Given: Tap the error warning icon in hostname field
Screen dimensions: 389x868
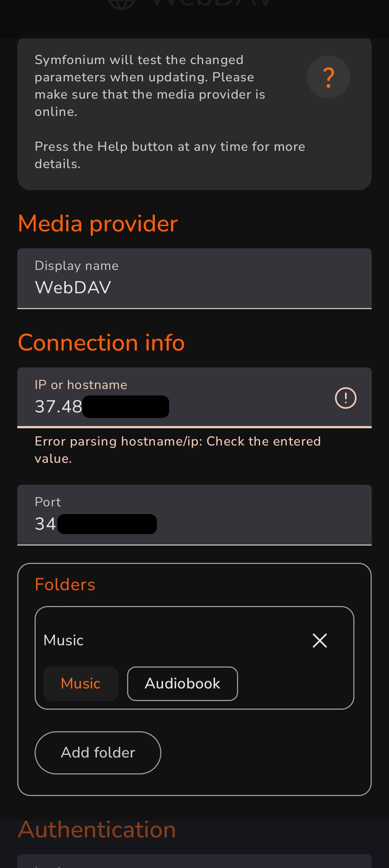Looking at the screenshot, I should [x=345, y=398].
